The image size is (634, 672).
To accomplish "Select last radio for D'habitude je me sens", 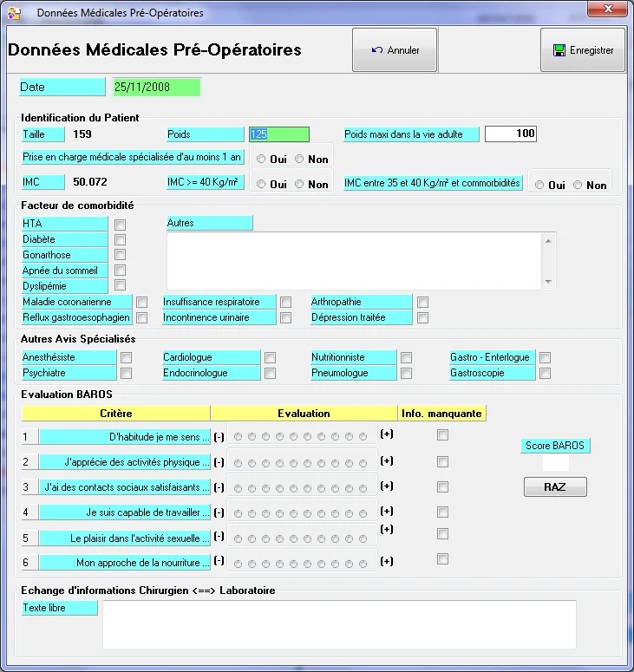I will click(x=363, y=437).
